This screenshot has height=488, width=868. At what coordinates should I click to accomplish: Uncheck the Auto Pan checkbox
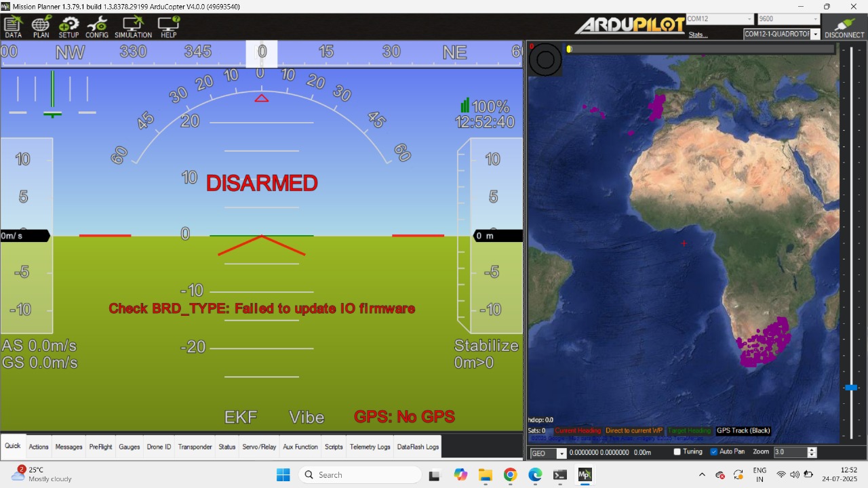click(713, 452)
